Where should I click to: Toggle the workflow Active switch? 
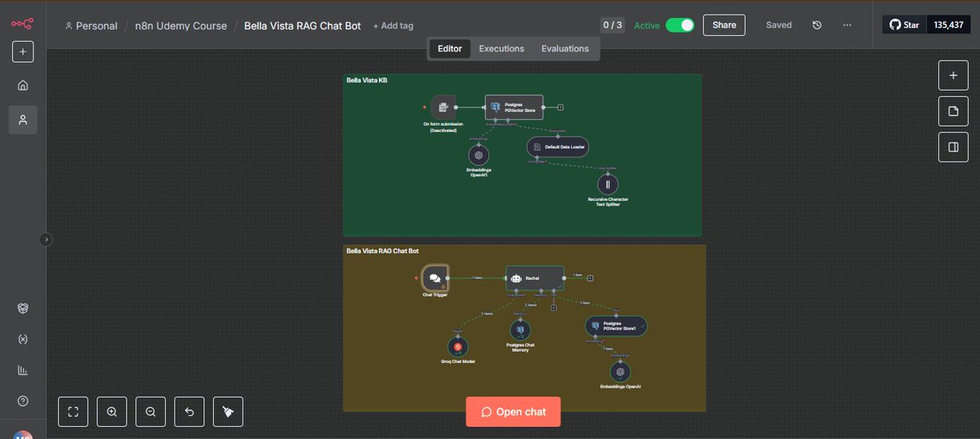click(679, 25)
